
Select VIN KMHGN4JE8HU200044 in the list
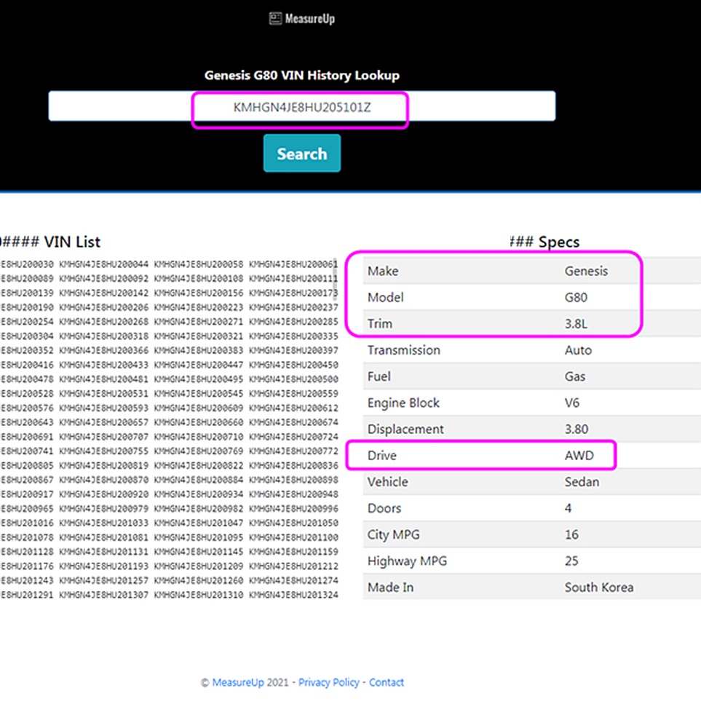[104, 264]
